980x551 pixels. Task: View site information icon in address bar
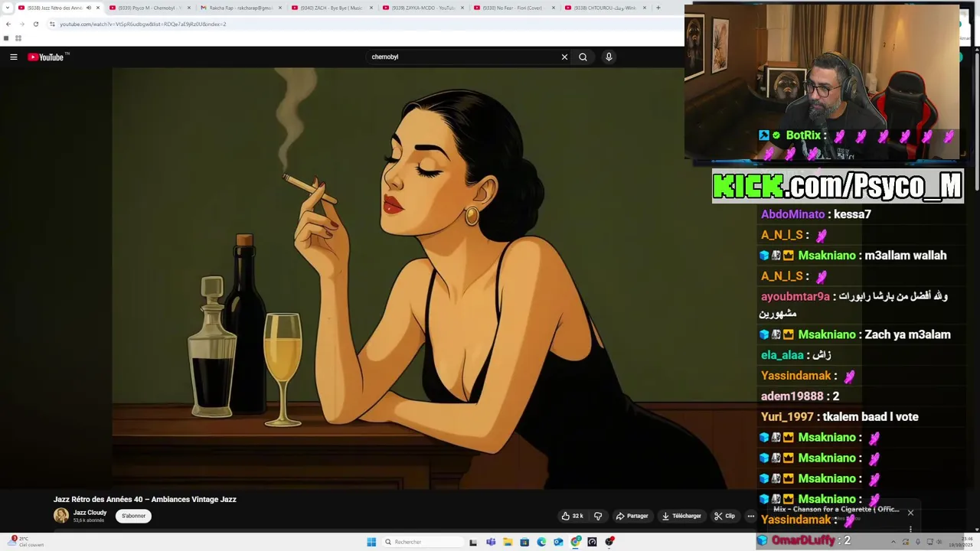pyautogui.click(x=52, y=24)
